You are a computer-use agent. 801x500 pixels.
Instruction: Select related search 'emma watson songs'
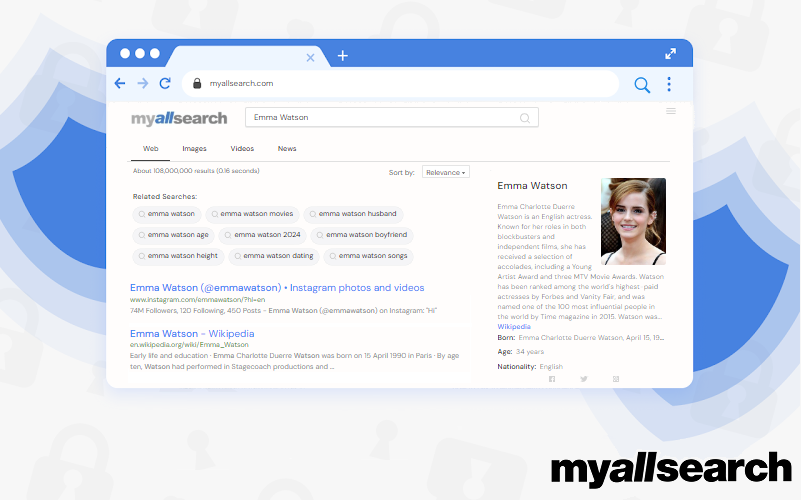(368, 256)
